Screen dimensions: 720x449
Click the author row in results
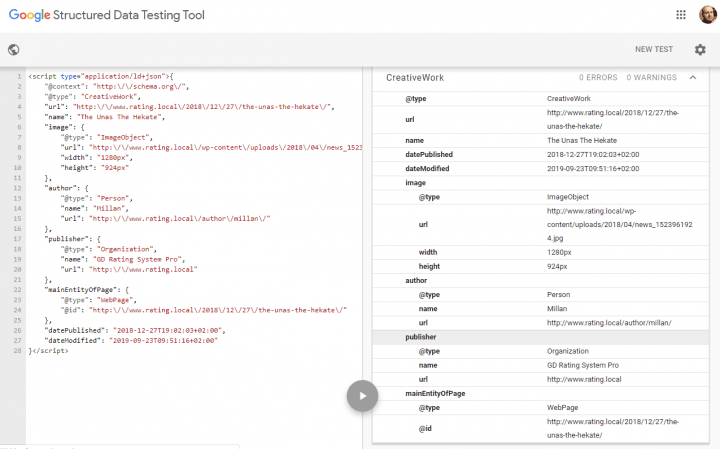tap(540, 281)
